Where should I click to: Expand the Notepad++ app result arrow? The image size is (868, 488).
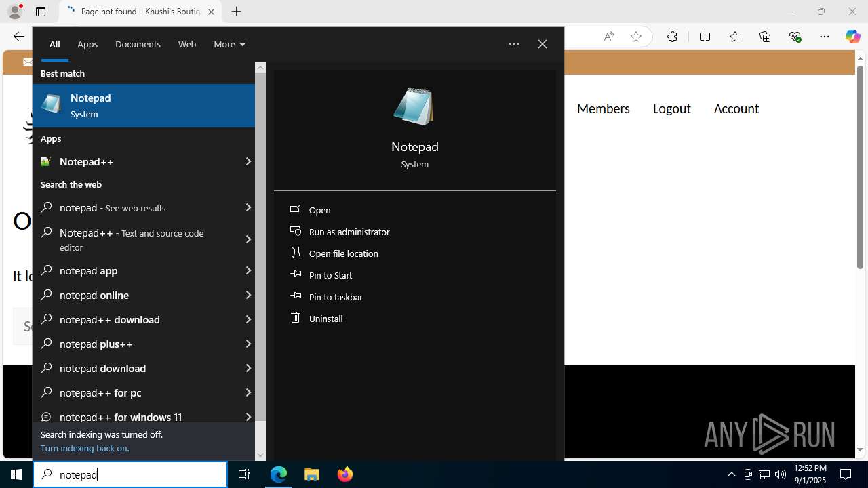(x=248, y=161)
